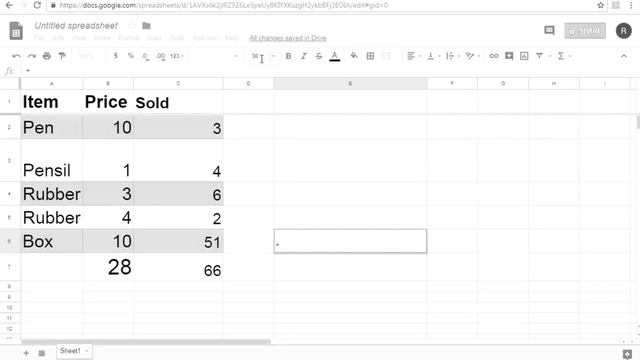The image size is (640, 360).
Task: Open the comments history icon
Action: coord(549,30)
